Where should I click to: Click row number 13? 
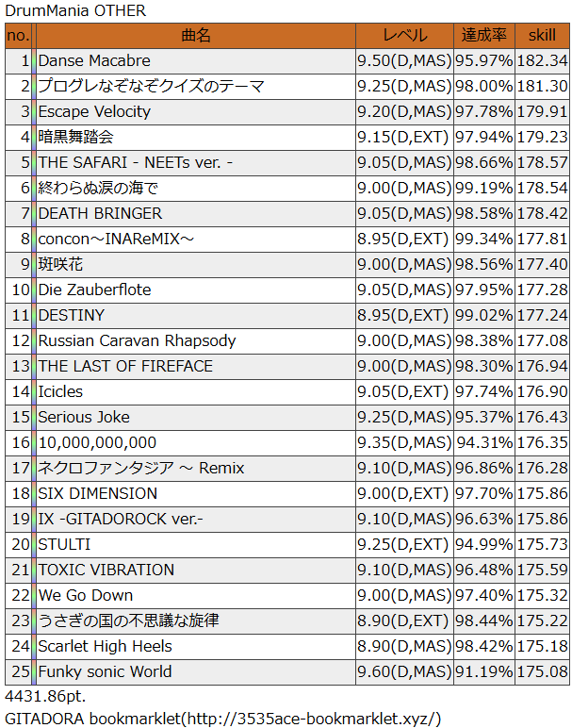point(21,366)
